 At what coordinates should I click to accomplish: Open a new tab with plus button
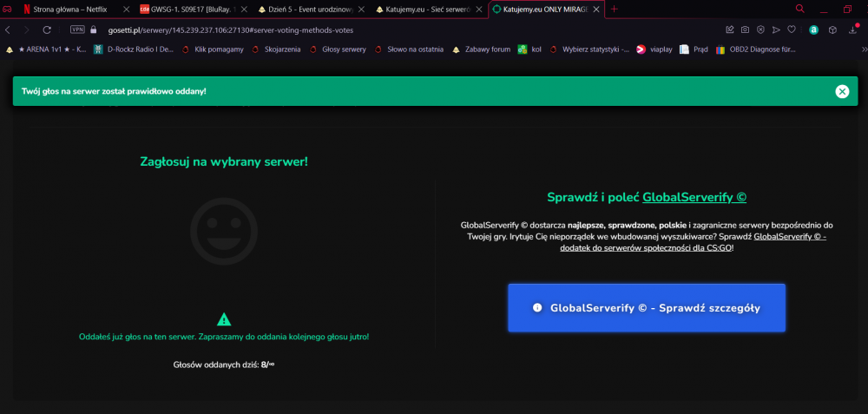(x=614, y=9)
